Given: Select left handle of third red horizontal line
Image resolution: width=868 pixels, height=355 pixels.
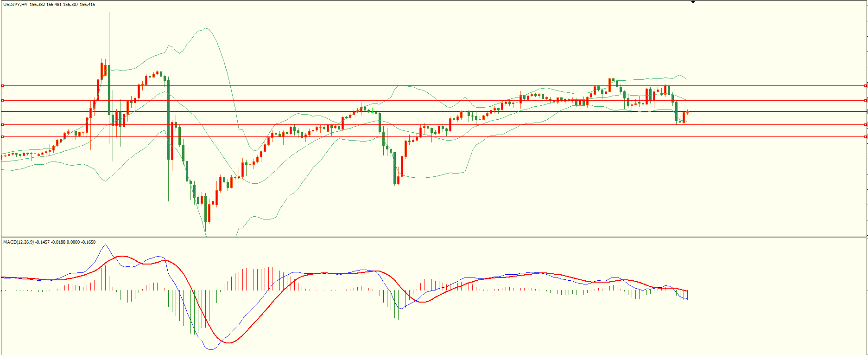Looking at the screenshot, I should tap(3, 124).
